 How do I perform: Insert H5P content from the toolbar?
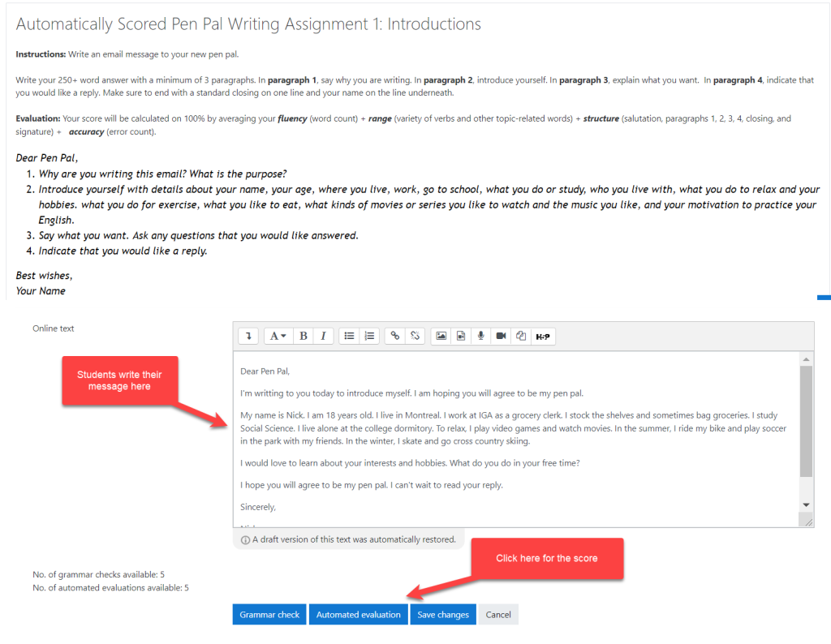click(x=543, y=336)
